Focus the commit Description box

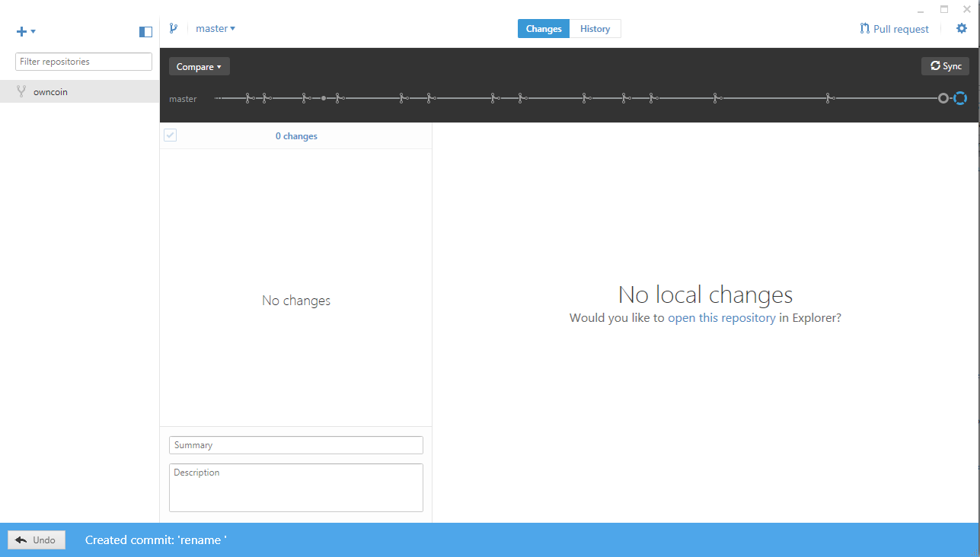296,488
